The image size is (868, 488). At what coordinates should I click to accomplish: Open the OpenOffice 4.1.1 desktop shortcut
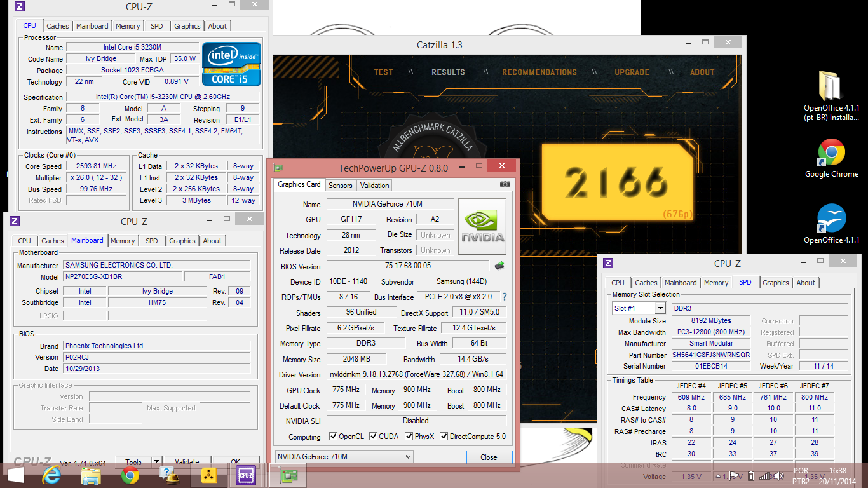point(831,224)
